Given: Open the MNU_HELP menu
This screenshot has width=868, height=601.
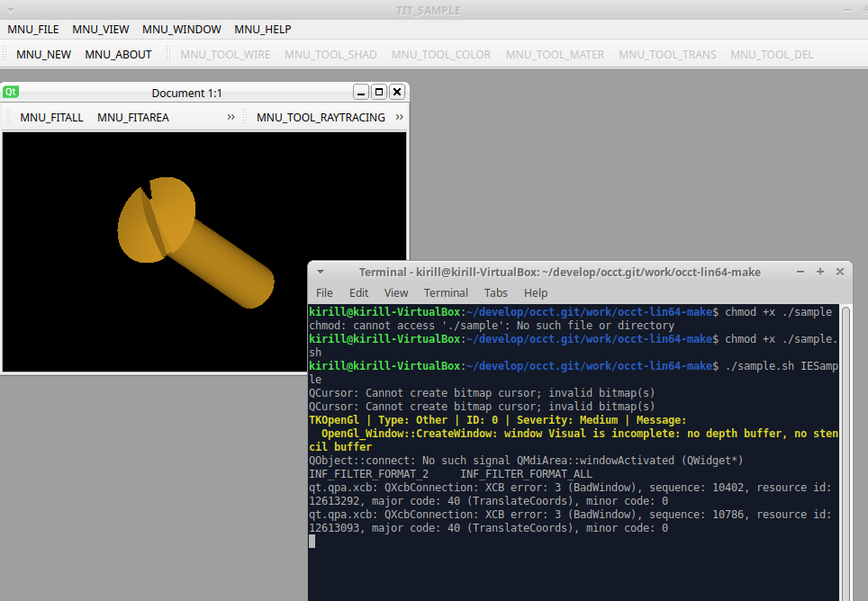Looking at the screenshot, I should point(263,30).
